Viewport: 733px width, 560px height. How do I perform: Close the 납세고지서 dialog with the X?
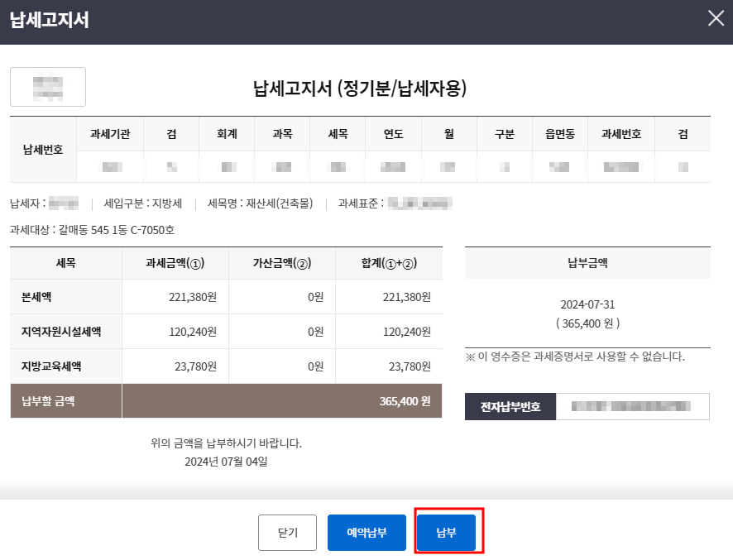coord(715,18)
